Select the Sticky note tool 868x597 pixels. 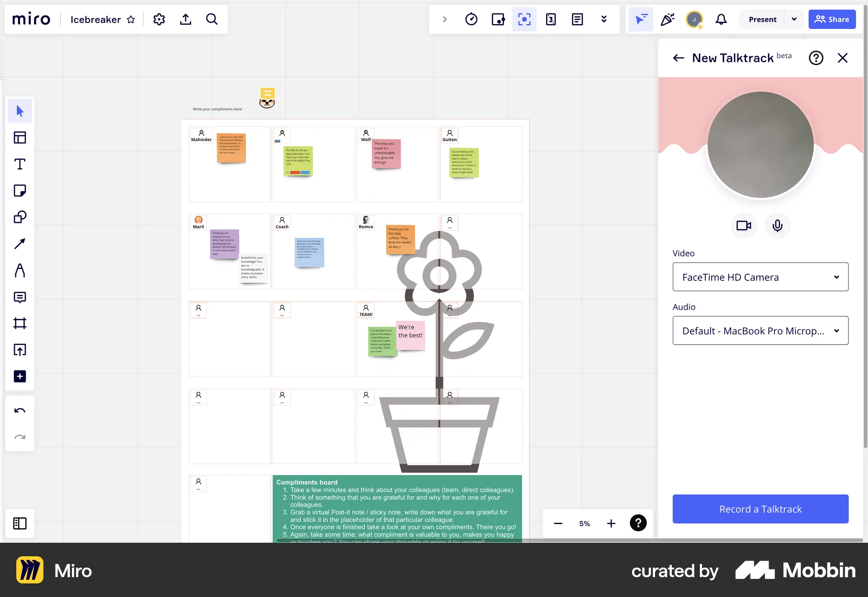tap(19, 190)
